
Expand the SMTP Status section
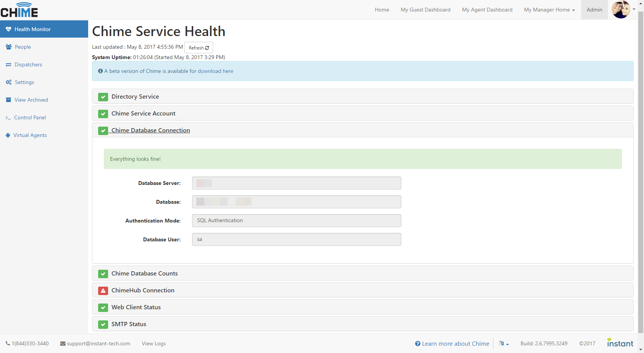pyautogui.click(x=363, y=324)
